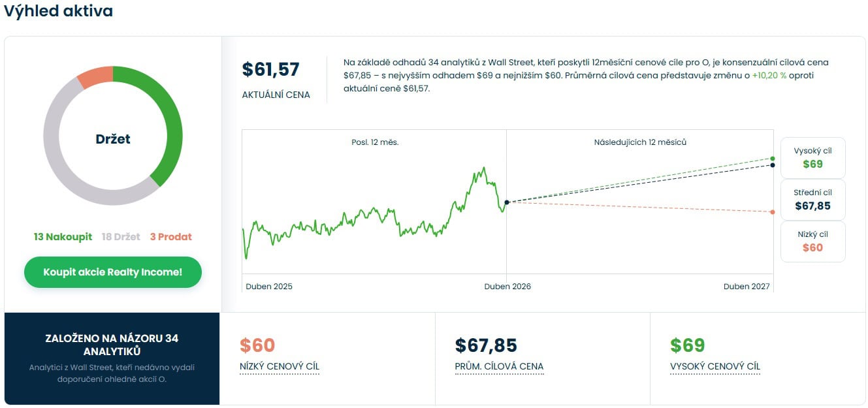868x408 pixels.
Task: Click the price history peak on chart
Action: coord(484,168)
